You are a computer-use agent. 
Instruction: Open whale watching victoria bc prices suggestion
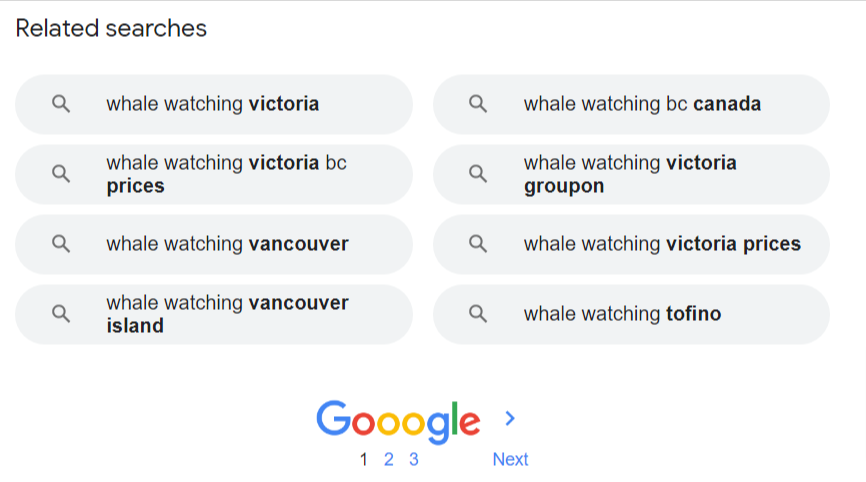[226, 174]
